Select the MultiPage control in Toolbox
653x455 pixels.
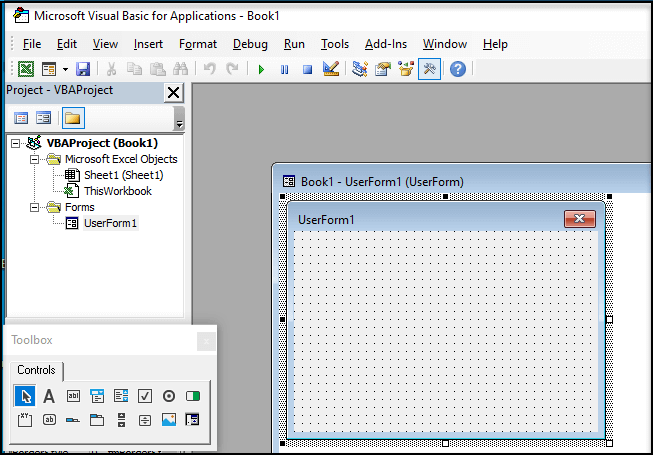click(97, 420)
